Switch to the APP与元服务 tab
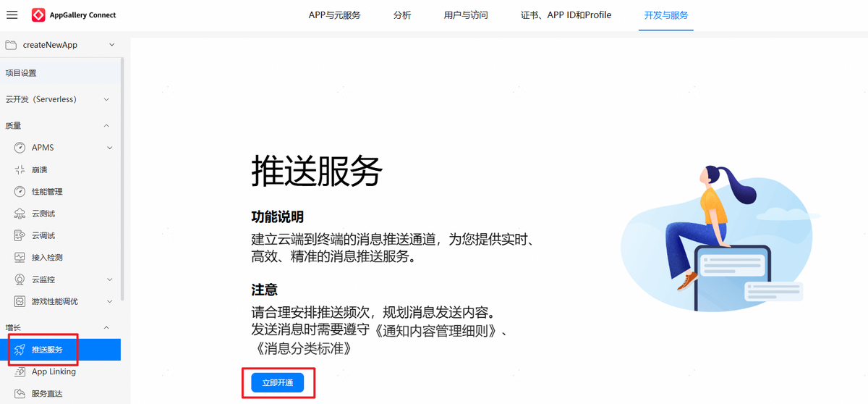The height and width of the screenshot is (404, 868). click(334, 15)
